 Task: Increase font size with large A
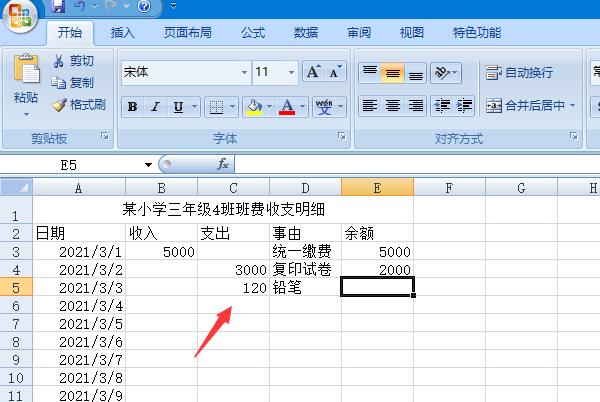[314, 72]
